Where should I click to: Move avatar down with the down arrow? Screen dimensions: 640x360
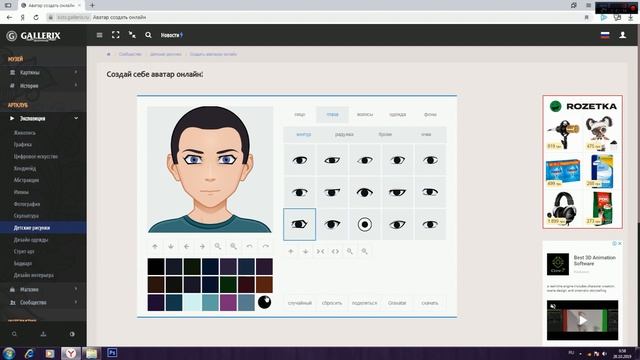click(x=171, y=247)
